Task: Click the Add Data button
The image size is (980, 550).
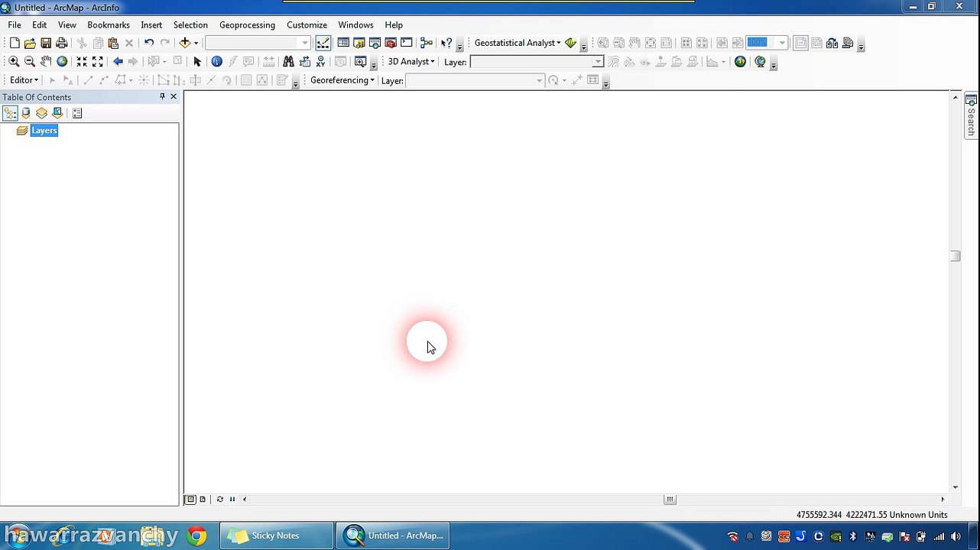Action: point(184,44)
